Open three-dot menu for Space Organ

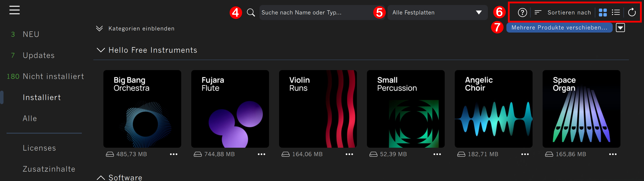coord(613,154)
